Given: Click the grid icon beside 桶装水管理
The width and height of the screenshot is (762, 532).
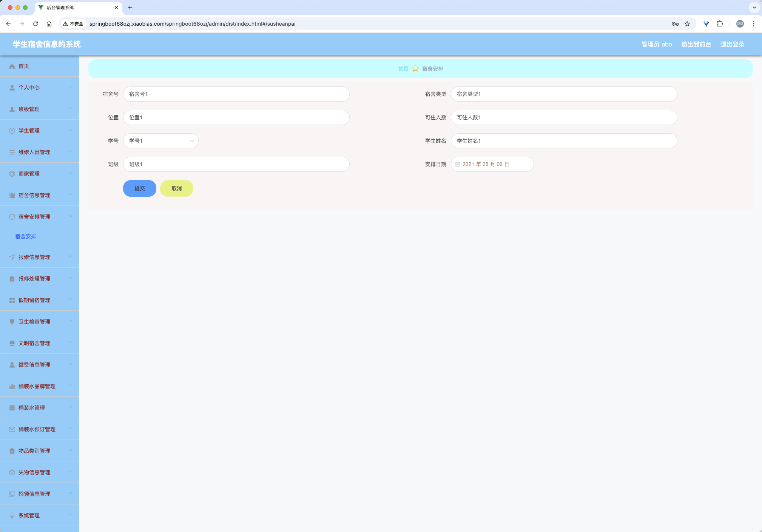Looking at the screenshot, I should pyautogui.click(x=12, y=408).
